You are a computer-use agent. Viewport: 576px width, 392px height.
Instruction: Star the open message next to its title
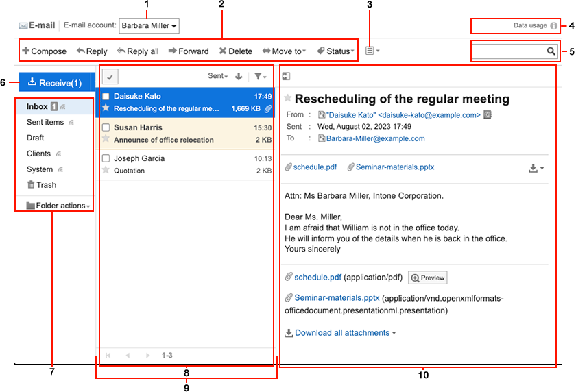click(x=288, y=98)
